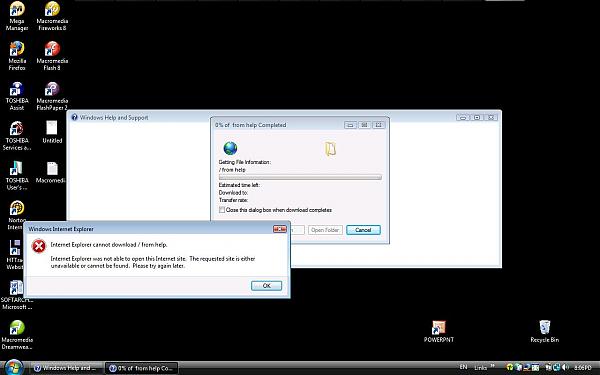
Task: Click the 'Download to:' label
Action: coord(233,192)
